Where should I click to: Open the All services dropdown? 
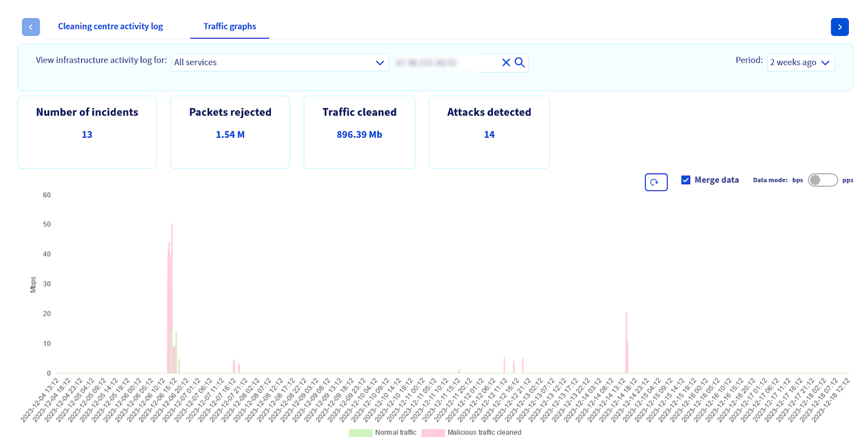[x=280, y=62]
